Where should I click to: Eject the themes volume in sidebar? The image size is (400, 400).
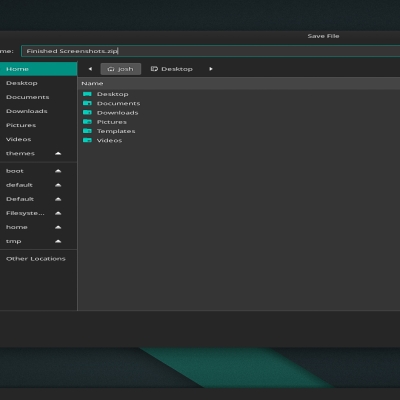[58, 153]
